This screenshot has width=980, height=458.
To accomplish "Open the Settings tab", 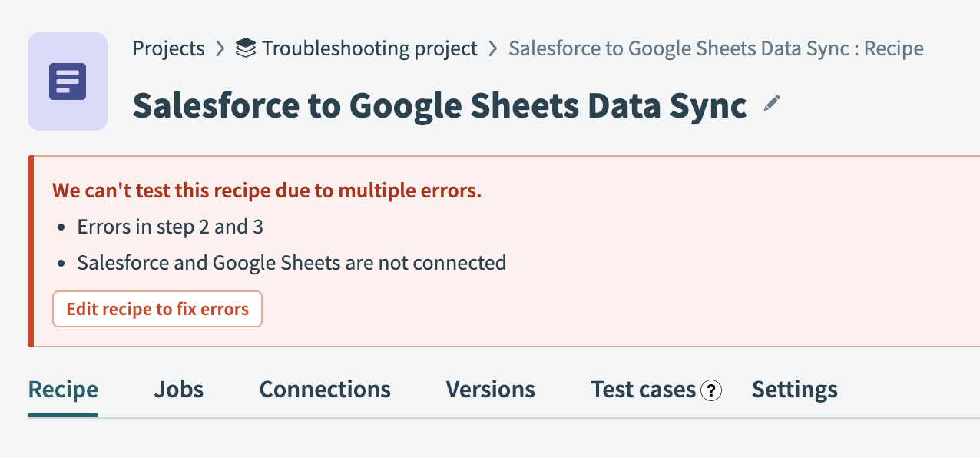I will click(794, 390).
